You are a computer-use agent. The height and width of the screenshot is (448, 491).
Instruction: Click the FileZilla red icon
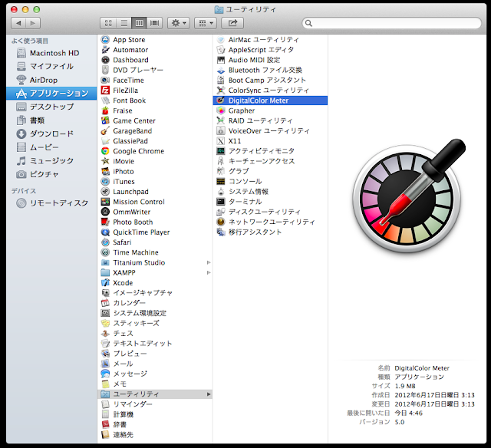pyautogui.click(x=105, y=91)
